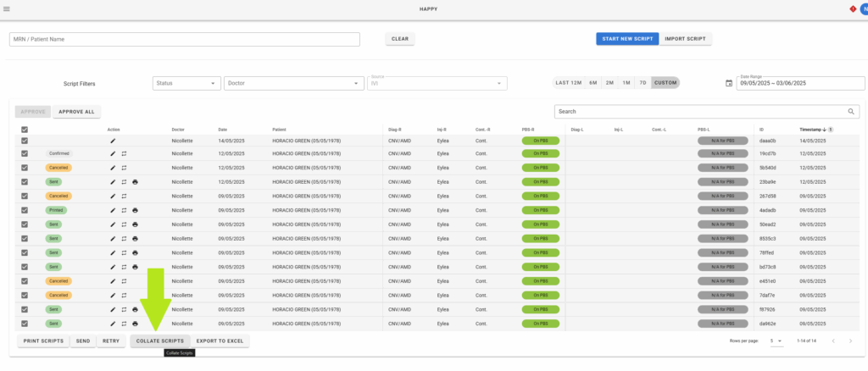The height and width of the screenshot is (371, 868).
Task: Select the LAST 12M time range
Action: (x=568, y=83)
